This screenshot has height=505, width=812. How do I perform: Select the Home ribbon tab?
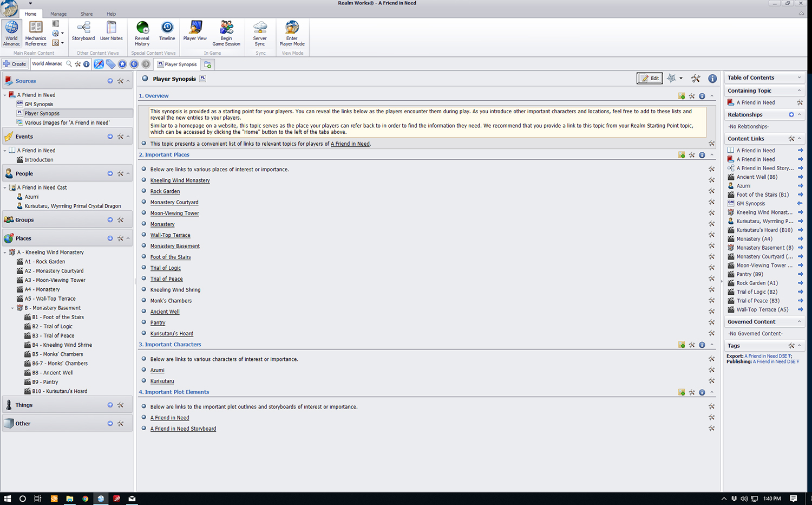point(31,14)
